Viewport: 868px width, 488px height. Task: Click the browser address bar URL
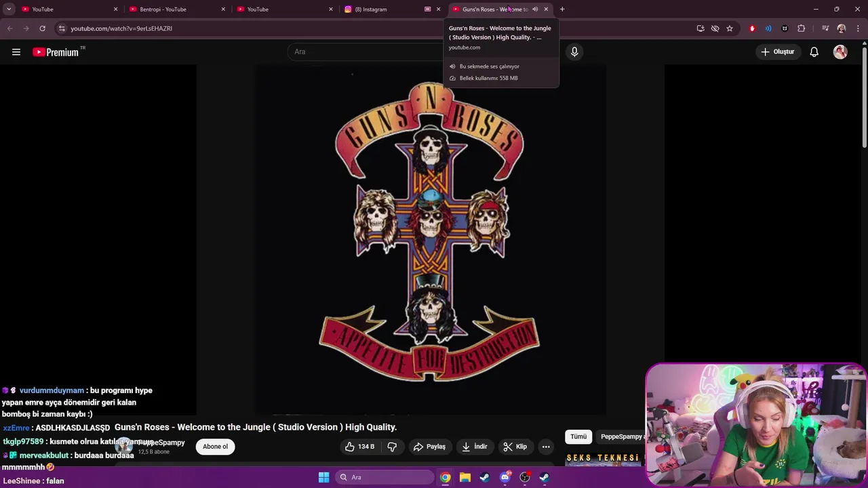tap(121, 28)
